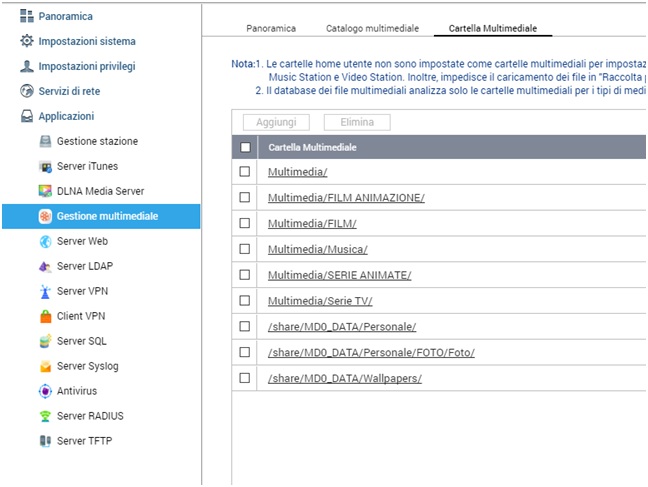Collapse the Applicazioni section
Viewport: 648px width, 487px height.
tap(66, 116)
